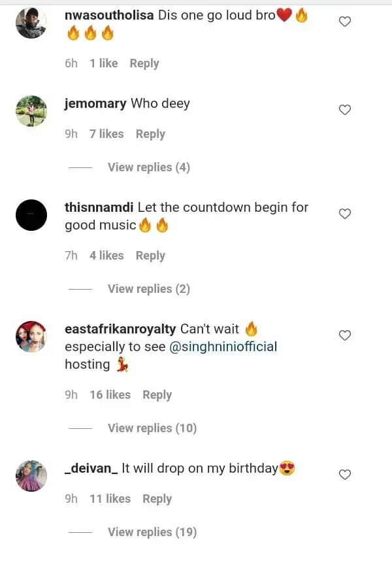Like nwasoutholisa's comment with the heart
392x561 pixels.
(x=345, y=22)
